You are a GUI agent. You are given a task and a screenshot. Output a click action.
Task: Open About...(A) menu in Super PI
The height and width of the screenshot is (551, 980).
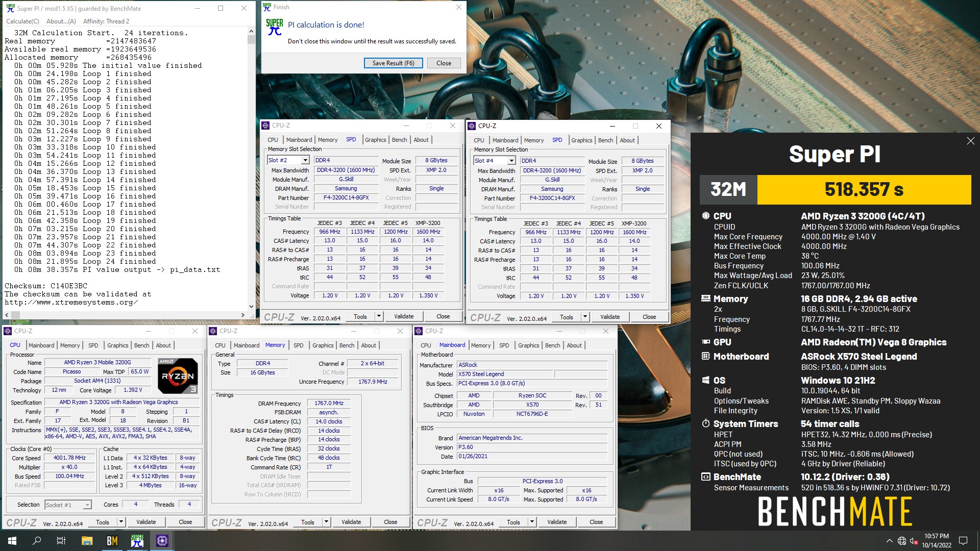[x=61, y=21]
